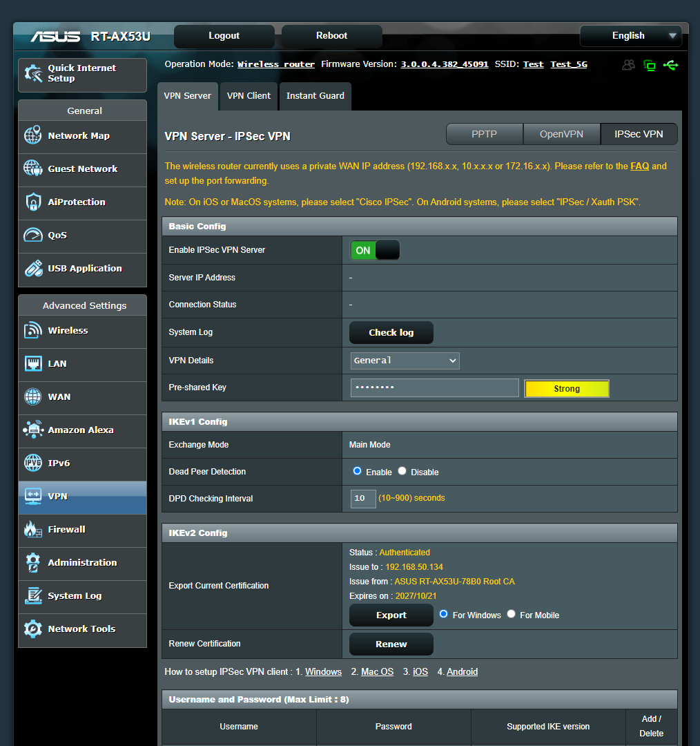Click the Strong password strength meter
Viewport: 700px width, 746px height.
click(x=566, y=388)
